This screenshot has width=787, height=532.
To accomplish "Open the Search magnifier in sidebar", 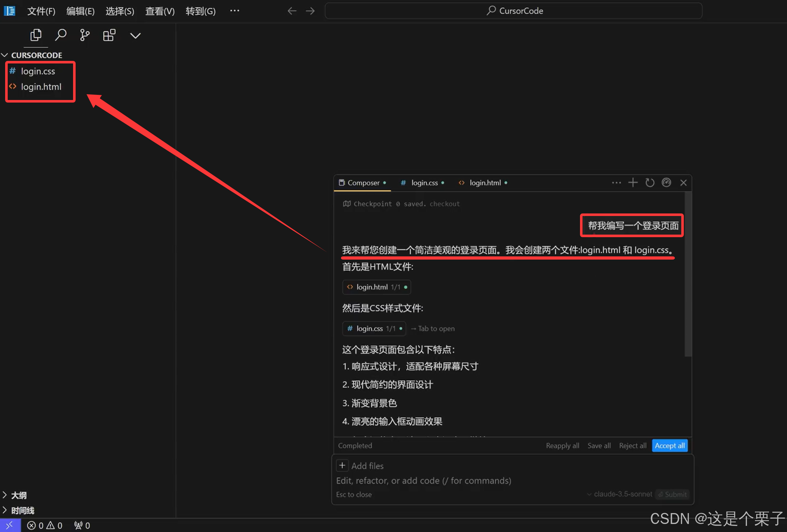I will [x=61, y=35].
